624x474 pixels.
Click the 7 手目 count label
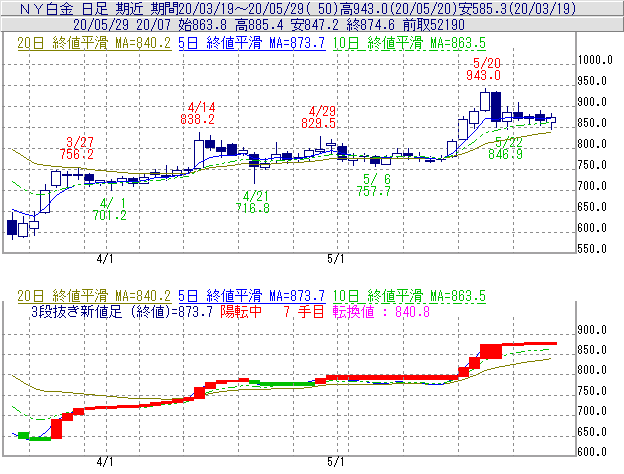[304, 312]
